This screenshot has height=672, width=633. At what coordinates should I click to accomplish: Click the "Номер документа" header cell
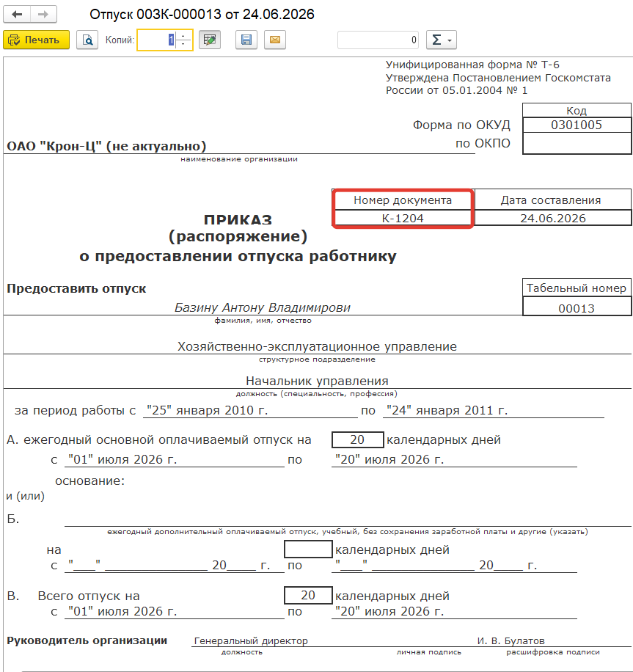(x=403, y=200)
